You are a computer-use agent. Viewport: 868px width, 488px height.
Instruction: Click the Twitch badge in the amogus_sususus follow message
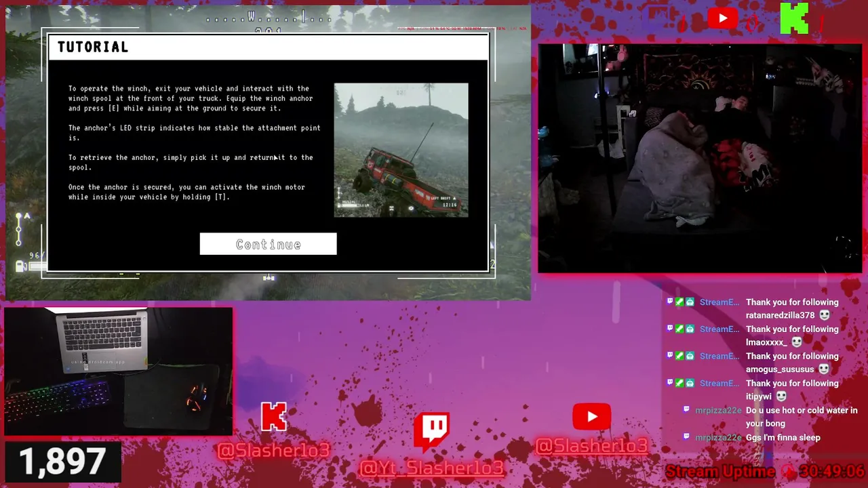pyautogui.click(x=670, y=357)
